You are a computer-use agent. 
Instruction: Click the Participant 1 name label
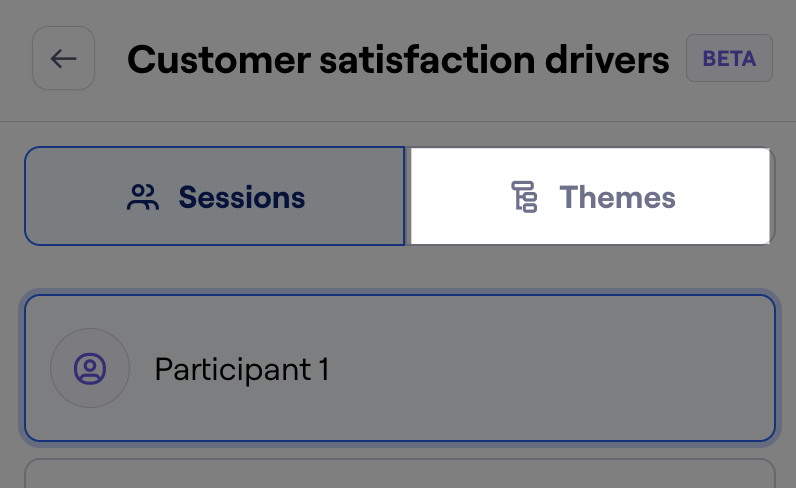coord(242,369)
